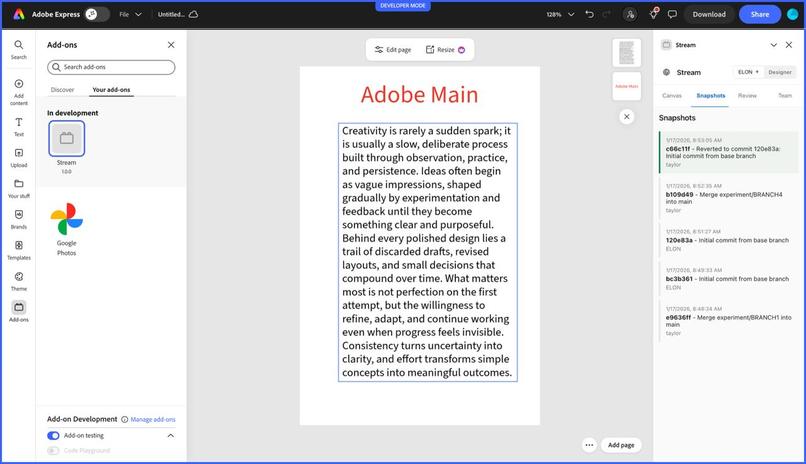
Task: Select snapshot 120e83a Initial commit
Action: tap(728, 240)
